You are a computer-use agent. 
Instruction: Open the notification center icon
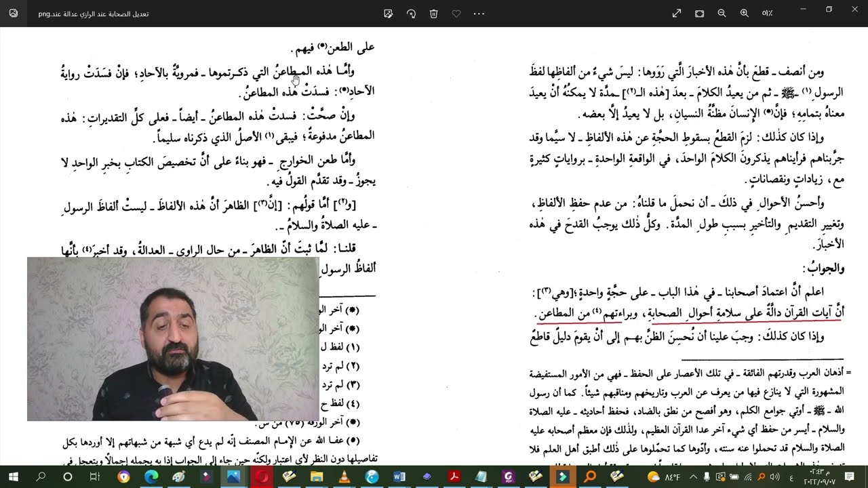850,477
